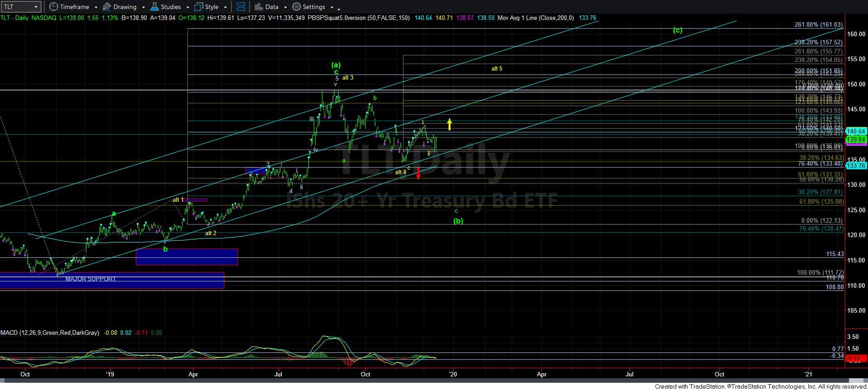Select the alt 1 label
Viewport: 868px width, 390px height.
(x=178, y=200)
